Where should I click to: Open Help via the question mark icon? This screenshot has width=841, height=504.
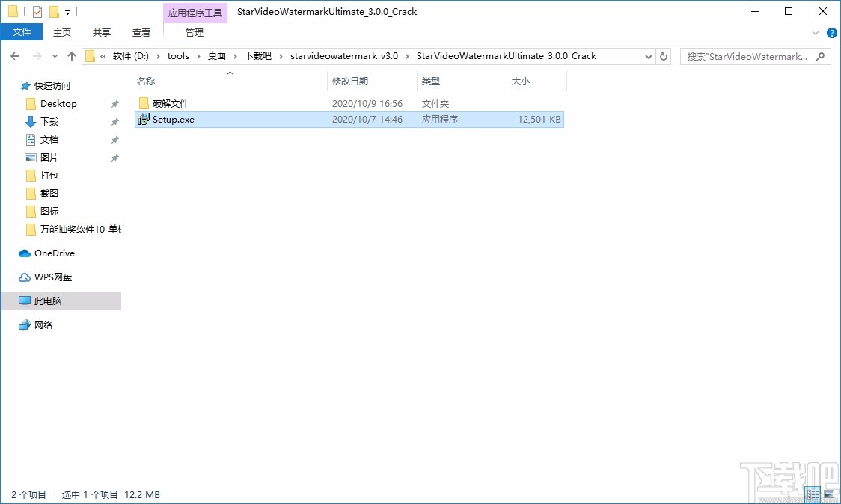coord(831,32)
